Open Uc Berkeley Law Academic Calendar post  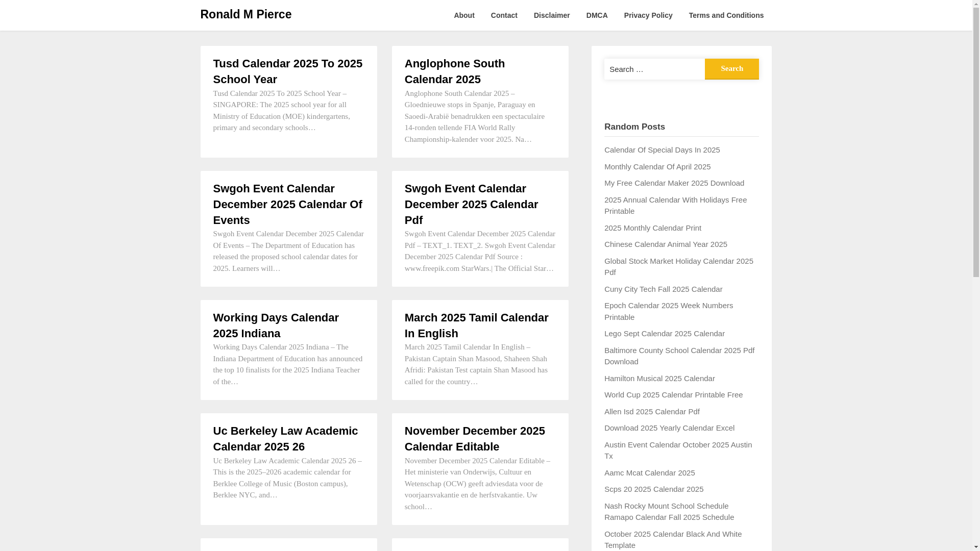point(286,439)
